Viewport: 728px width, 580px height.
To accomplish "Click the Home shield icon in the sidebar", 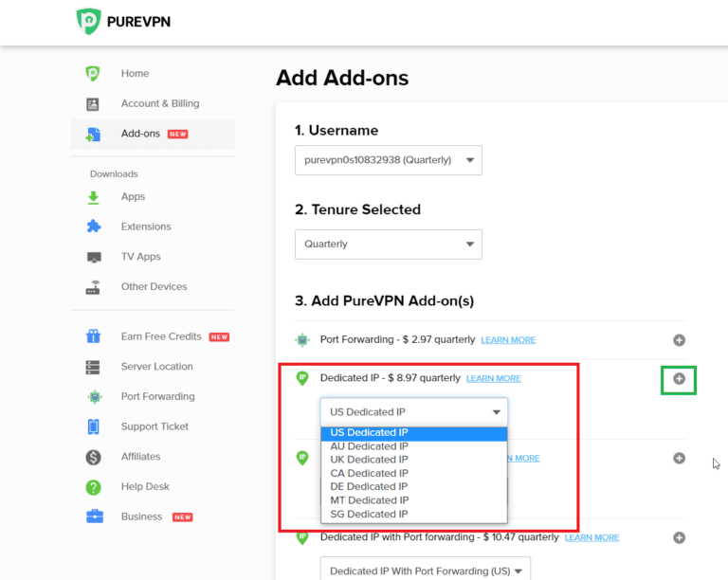I will click(x=93, y=74).
